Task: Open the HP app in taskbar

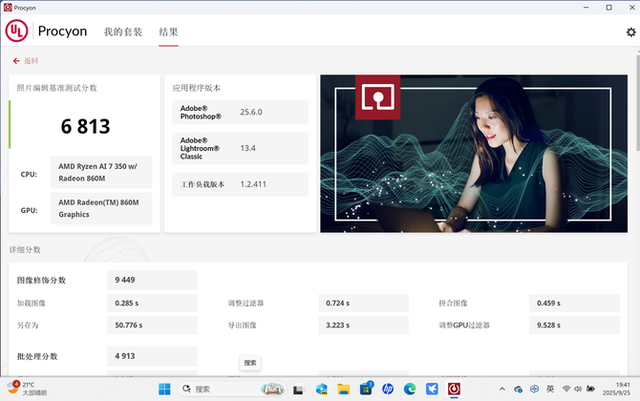Action: tap(388, 388)
